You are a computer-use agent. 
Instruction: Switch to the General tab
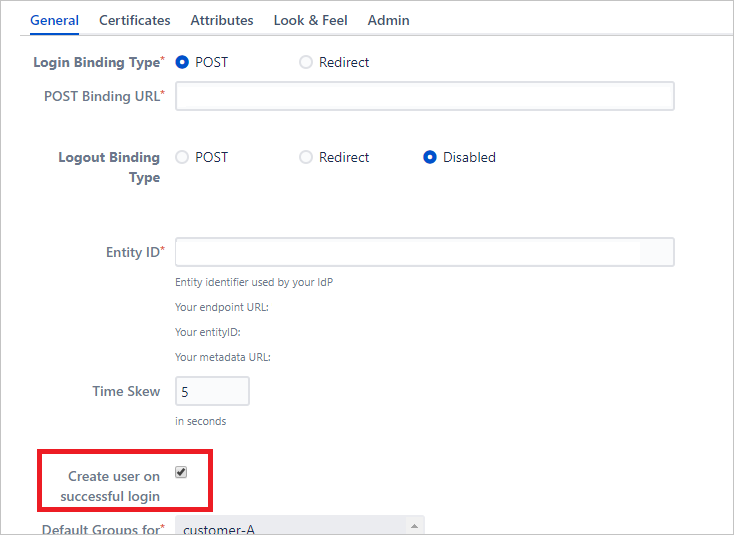point(54,21)
